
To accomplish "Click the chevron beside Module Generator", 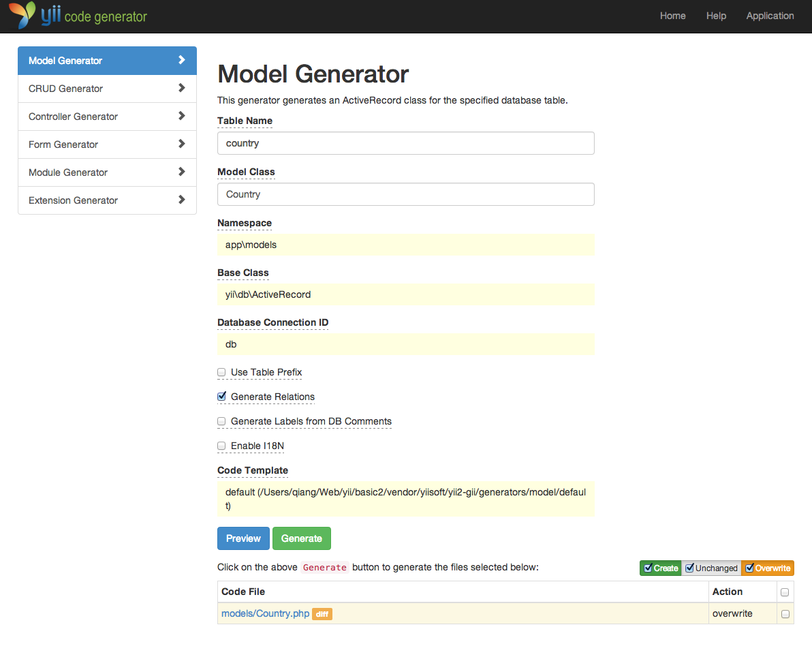I will pos(181,172).
